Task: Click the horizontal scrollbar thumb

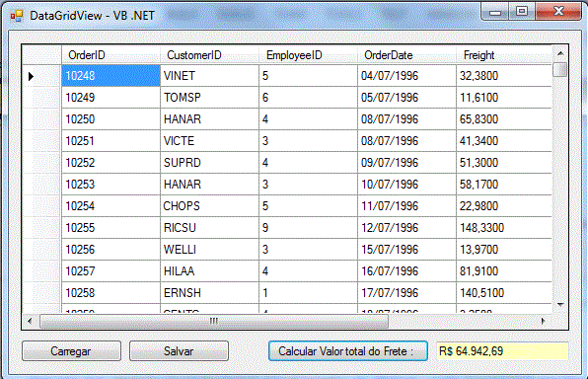Action: 214,321
